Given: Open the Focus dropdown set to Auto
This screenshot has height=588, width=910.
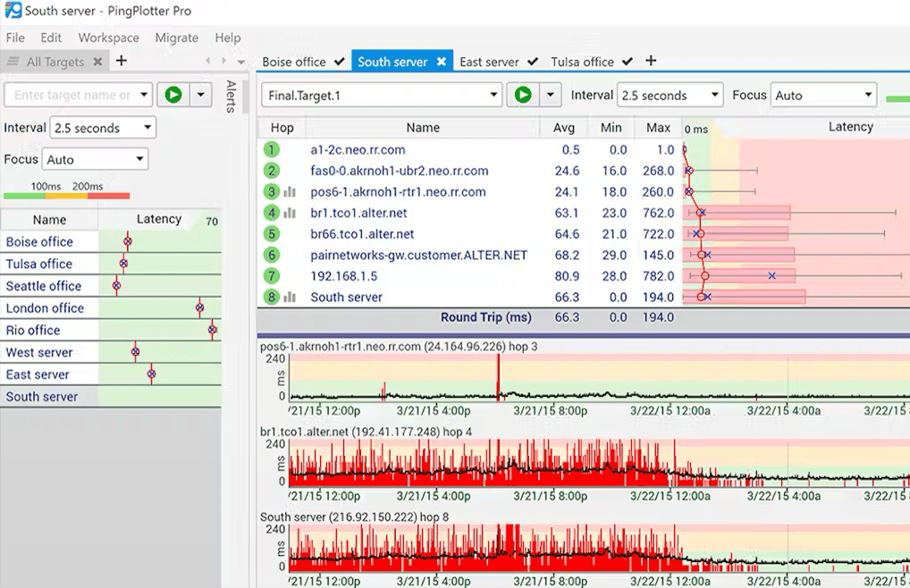Looking at the screenshot, I should (822, 95).
